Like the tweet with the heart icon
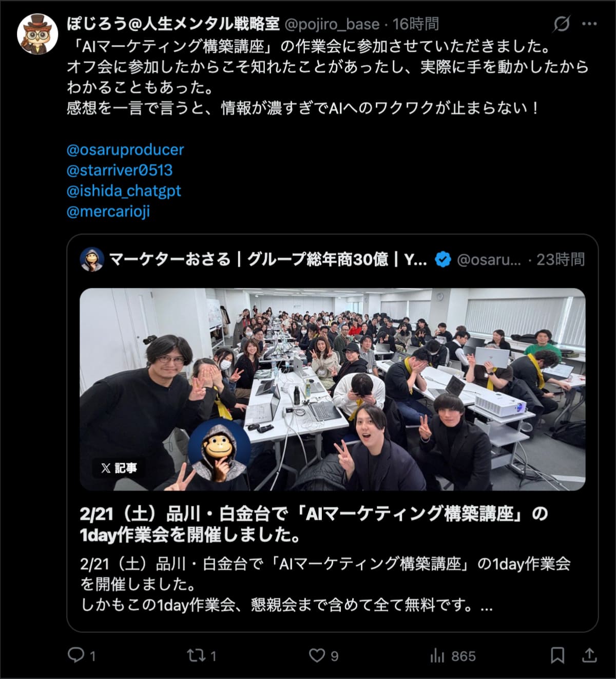The image size is (616, 679). point(317,655)
